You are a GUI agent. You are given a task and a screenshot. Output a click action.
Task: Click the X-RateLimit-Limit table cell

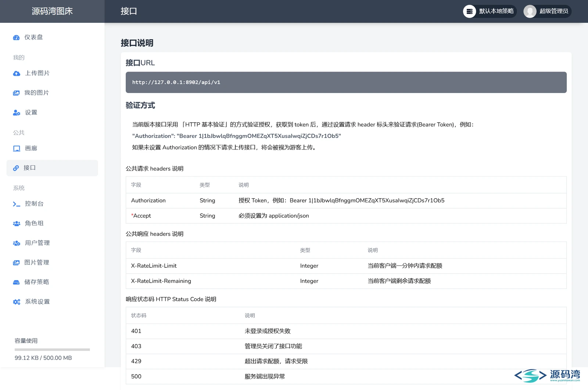[154, 266]
